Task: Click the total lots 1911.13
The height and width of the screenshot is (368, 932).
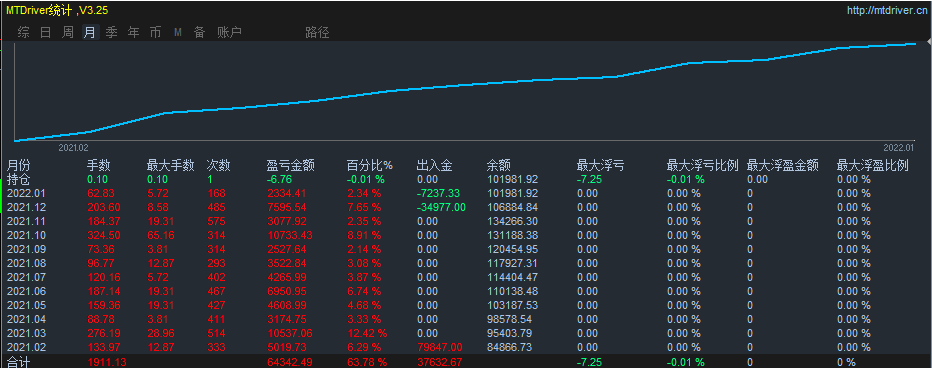Action: [x=107, y=362]
